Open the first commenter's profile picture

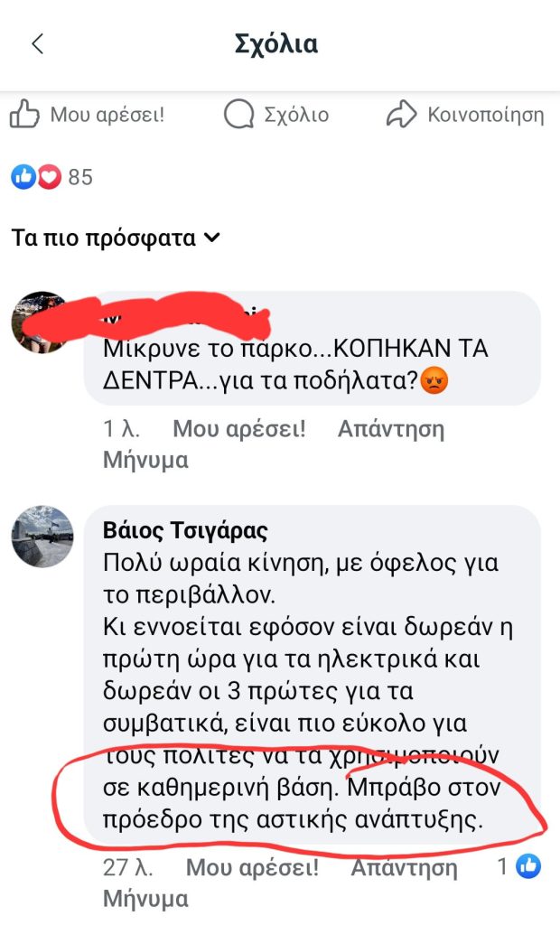[41, 322]
